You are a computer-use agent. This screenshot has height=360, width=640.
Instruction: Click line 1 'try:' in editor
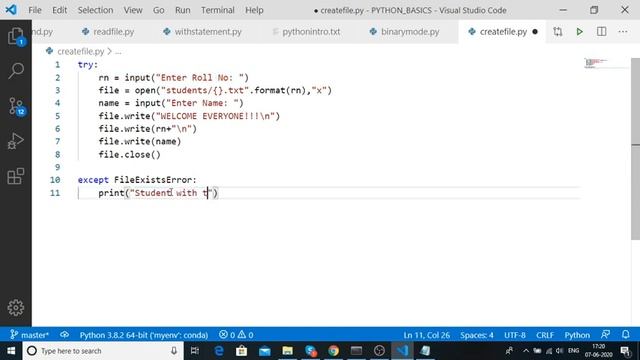tap(88, 64)
